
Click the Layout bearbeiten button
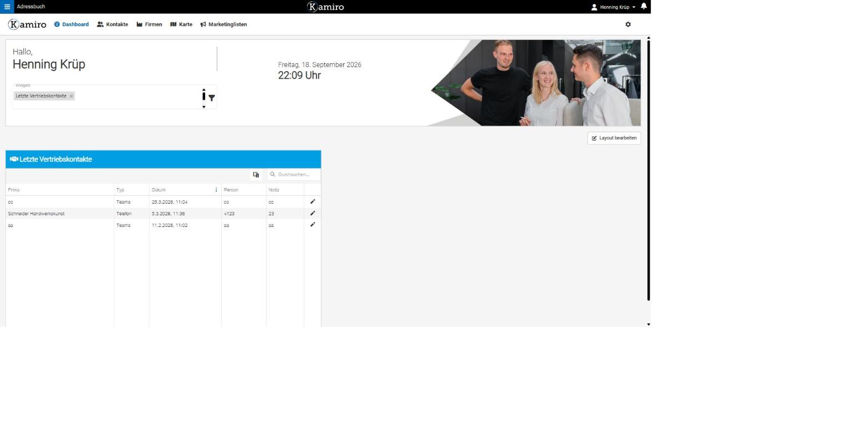pos(614,138)
